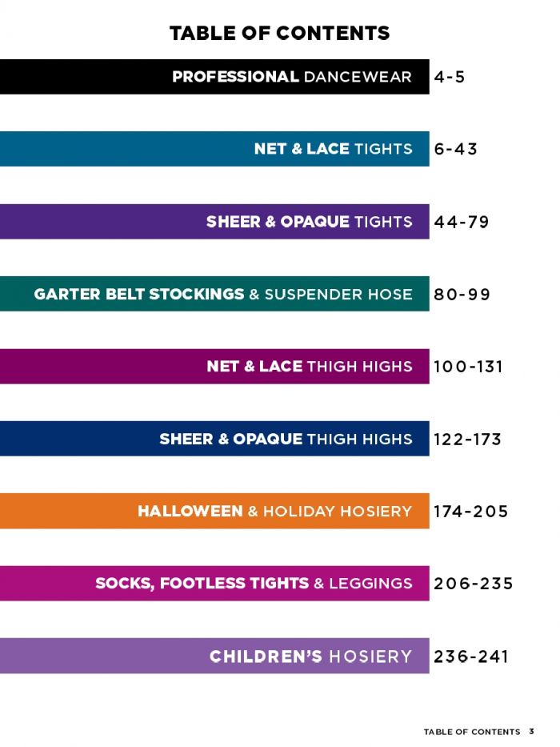Select the 122-173 page numbers
The height and width of the screenshot is (747, 560).
pyautogui.click(x=467, y=439)
